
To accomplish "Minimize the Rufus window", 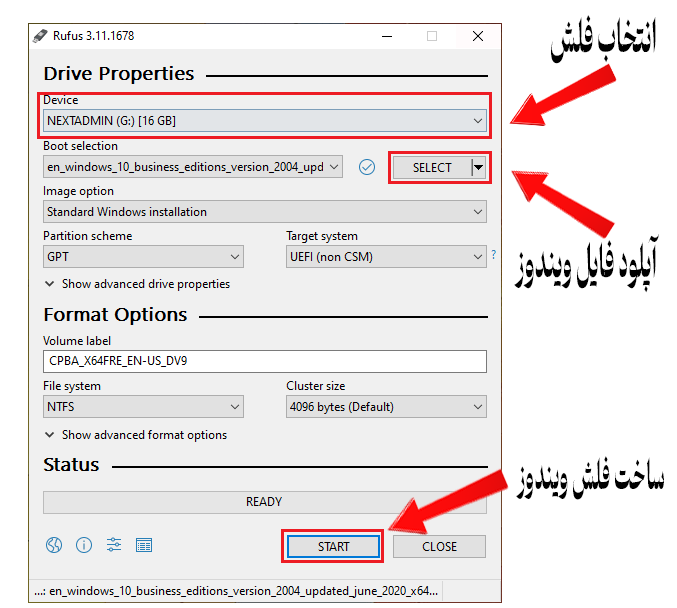I will pyautogui.click(x=387, y=36).
